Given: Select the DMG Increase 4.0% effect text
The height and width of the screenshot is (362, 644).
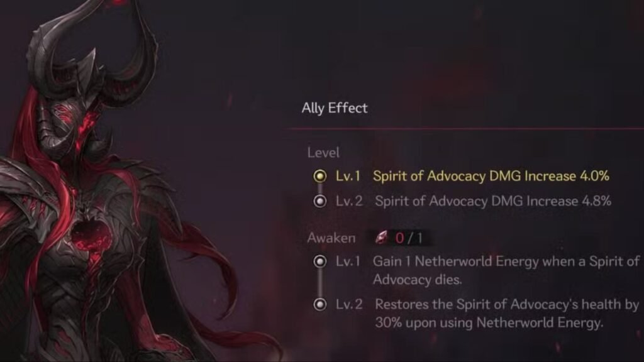Looking at the screenshot, I should 491,176.
